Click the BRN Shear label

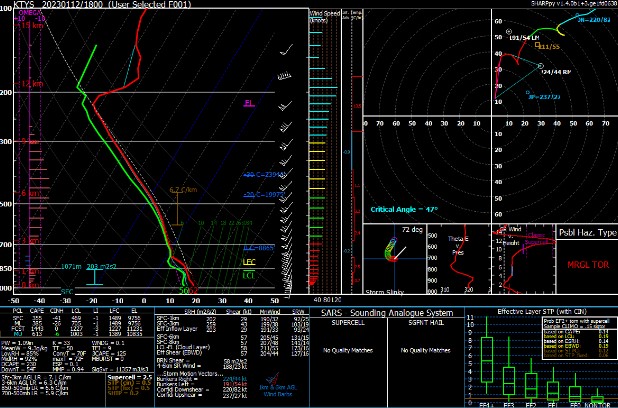pyautogui.click(x=173, y=361)
